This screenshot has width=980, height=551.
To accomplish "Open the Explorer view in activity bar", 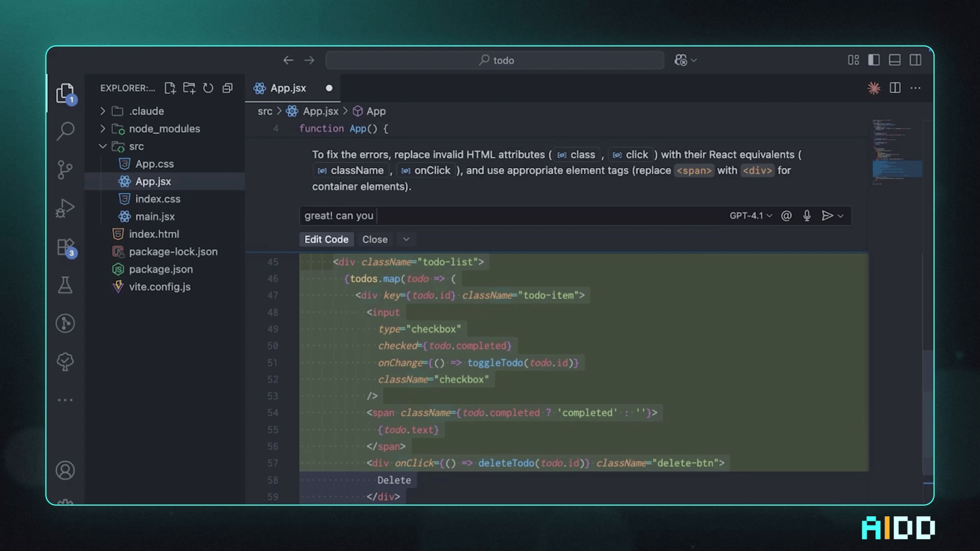I will [x=65, y=93].
